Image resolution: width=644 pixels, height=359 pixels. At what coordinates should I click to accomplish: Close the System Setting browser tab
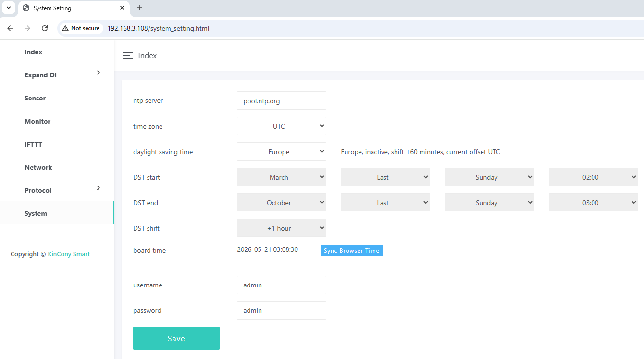pos(122,8)
